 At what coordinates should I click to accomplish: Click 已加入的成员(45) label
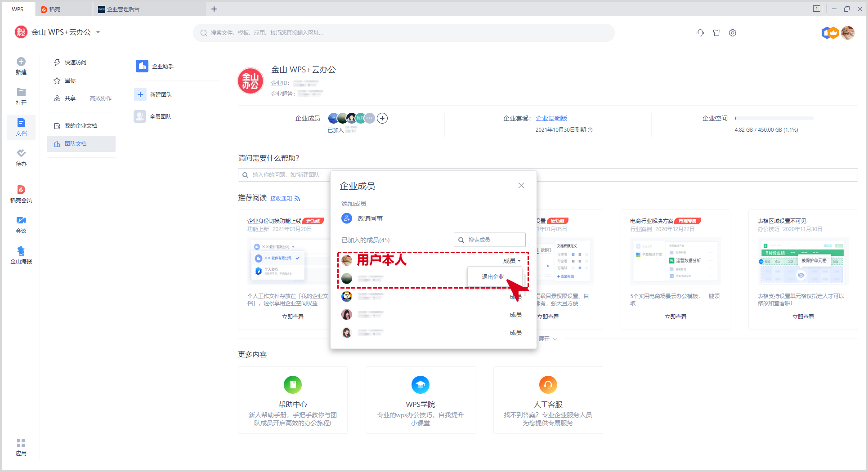point(366,240)
